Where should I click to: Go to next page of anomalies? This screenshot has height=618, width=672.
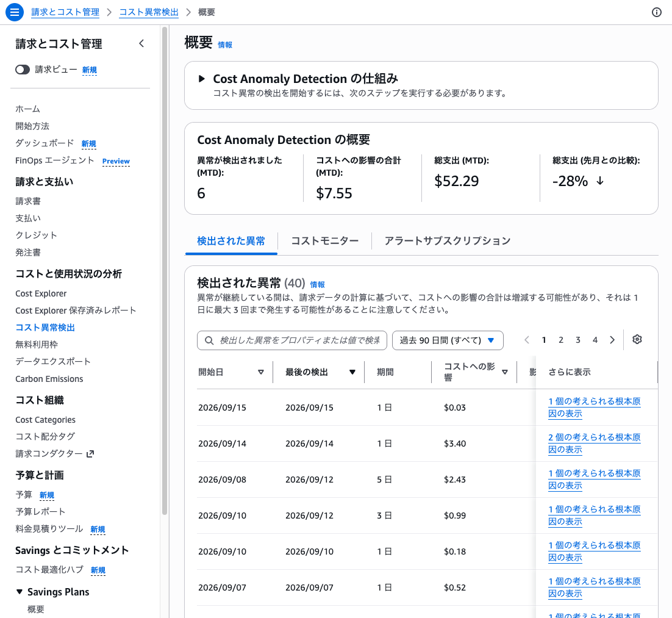(x=612, y=340)
